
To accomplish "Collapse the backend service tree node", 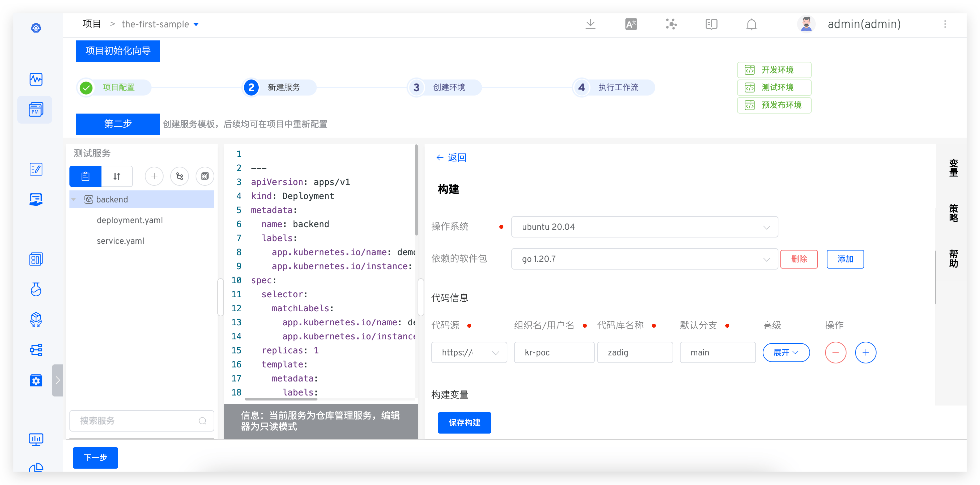I will (x=74, y=199).
